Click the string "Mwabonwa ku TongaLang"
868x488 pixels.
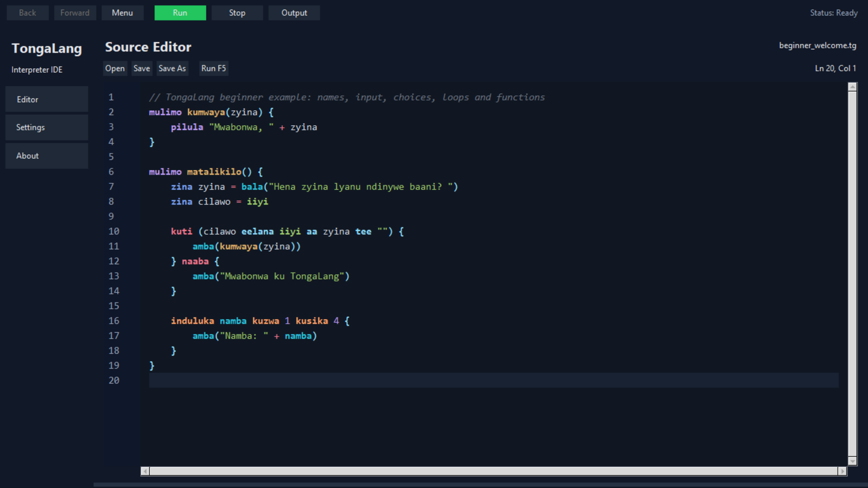coord(282,276)
